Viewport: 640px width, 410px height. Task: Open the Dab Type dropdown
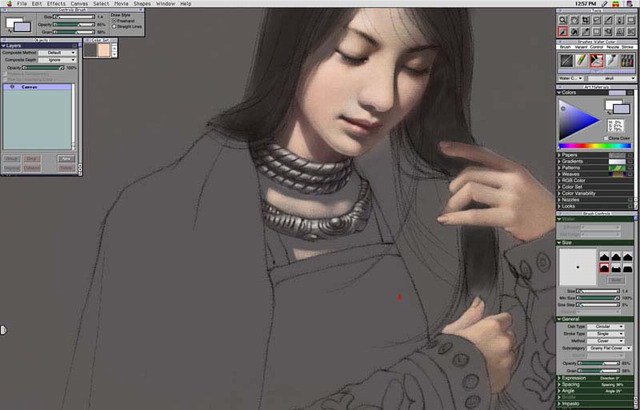pos(605,327)
